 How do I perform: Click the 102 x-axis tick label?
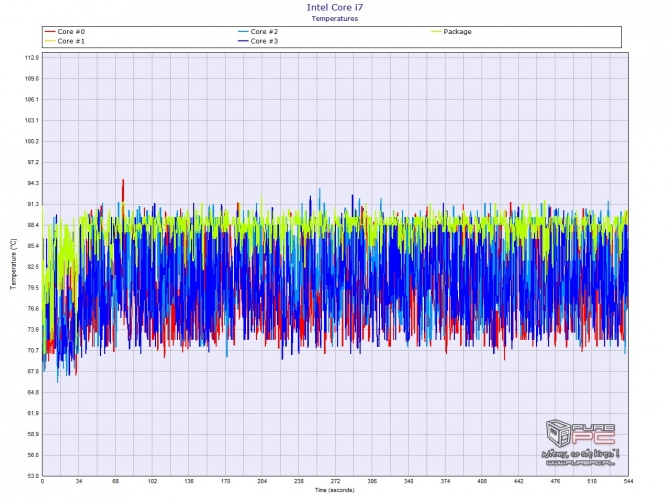[x=153, y=481]
